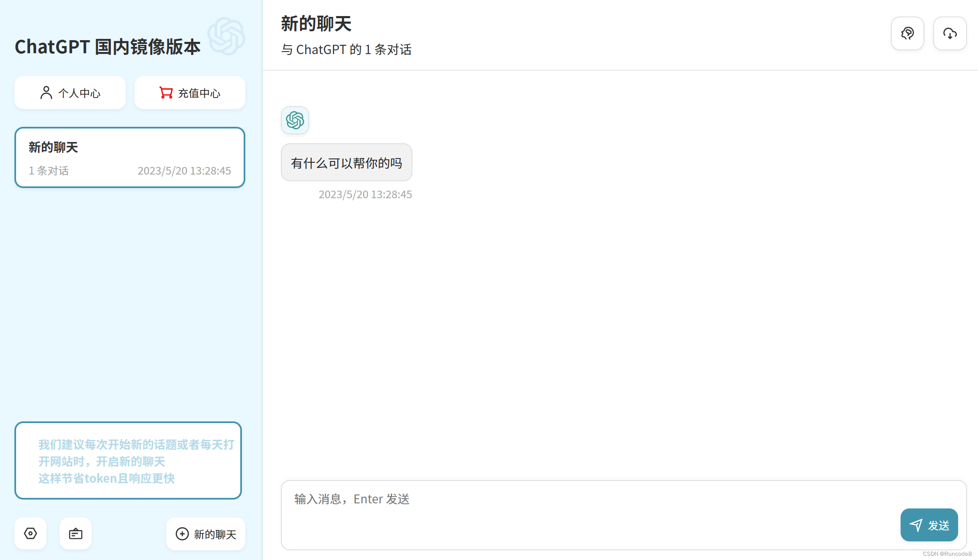The width and height of the screenshot is (978, 560).
Task: Click the person icon for 个人中心
Action: (x=46, y=93)
